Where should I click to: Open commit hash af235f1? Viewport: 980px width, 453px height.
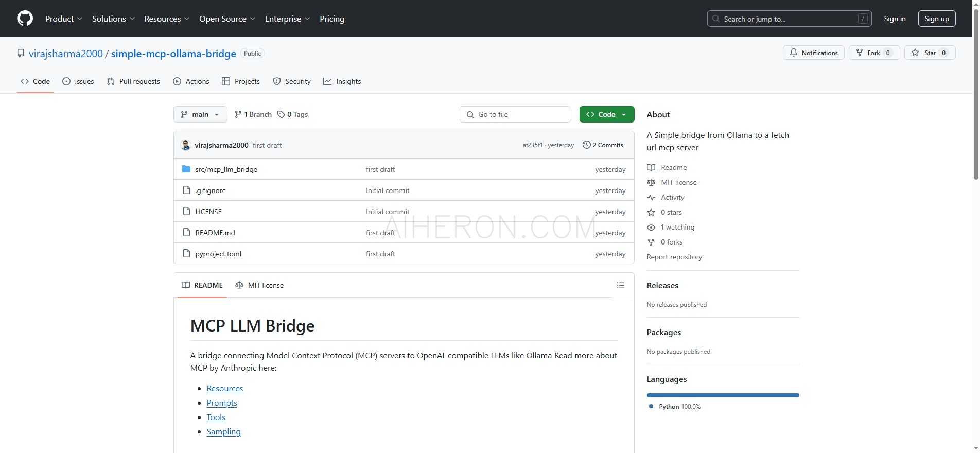533,145
